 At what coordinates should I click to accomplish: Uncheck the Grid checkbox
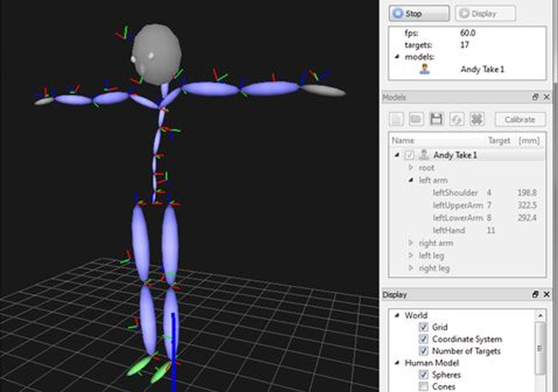click(423, 327)
